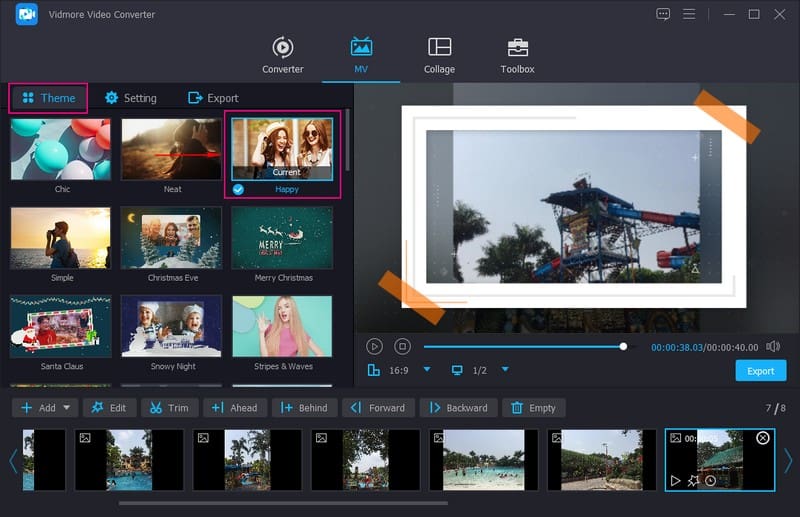
Task: Switch to the Collage tab
Action: (x=439, y=56)
